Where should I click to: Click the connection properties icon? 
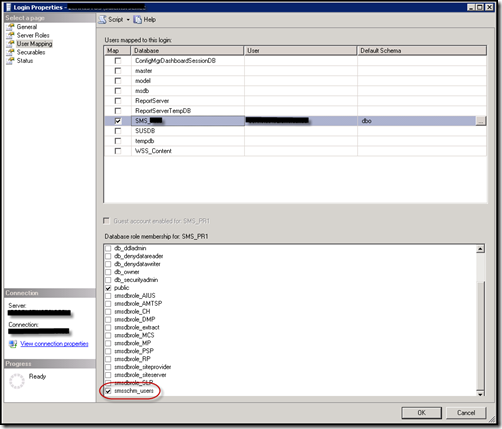click(x=13, y=344)
